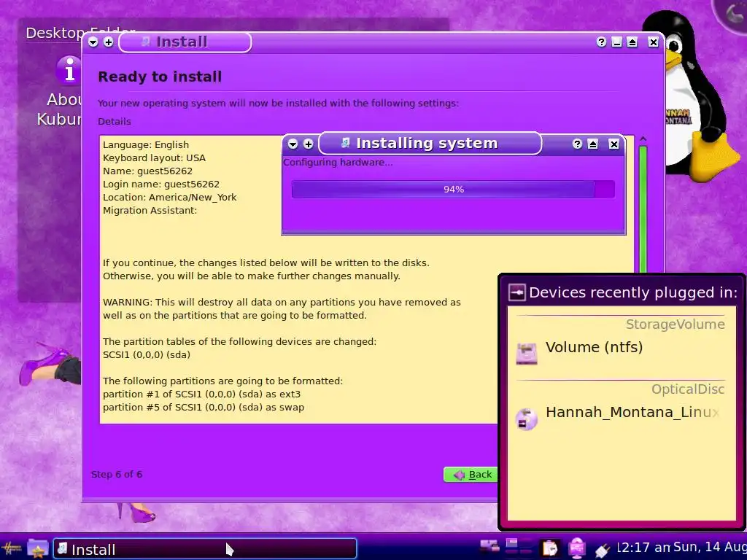This screenshot has height=560, width=747.
Task: Click the Desktop Folder widget title
Action: 80,32
